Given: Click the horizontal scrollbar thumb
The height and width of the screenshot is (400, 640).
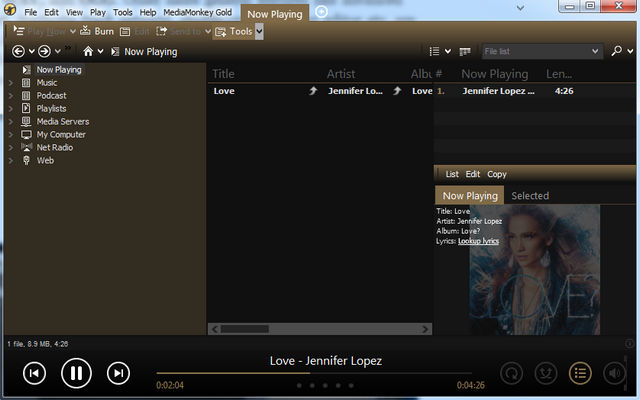Looking at the screenshot, I should [x=245, y=329].
